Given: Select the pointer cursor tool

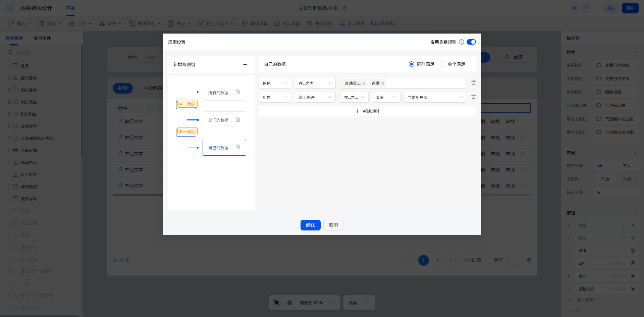Looking at the screenshot, I should 277,303.
